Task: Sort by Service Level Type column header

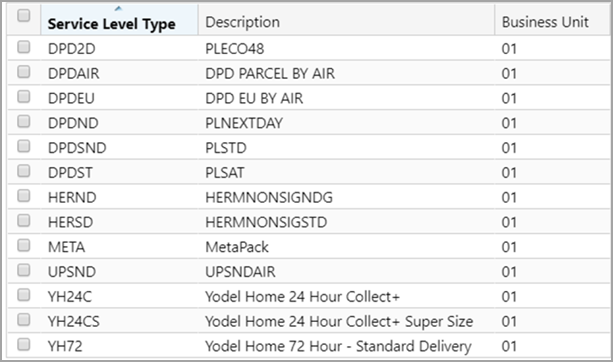Action: (x=111, y=24)
